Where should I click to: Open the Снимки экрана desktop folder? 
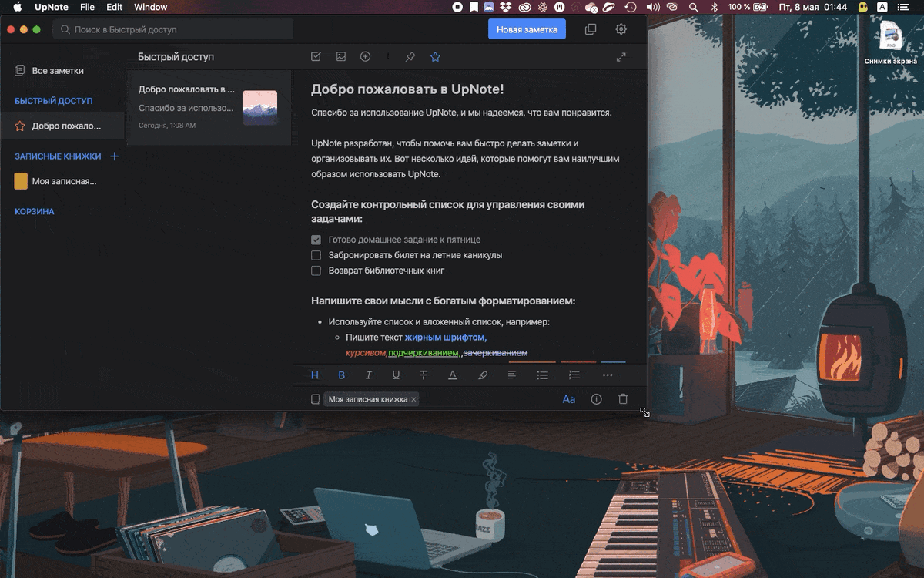point(890,42)
